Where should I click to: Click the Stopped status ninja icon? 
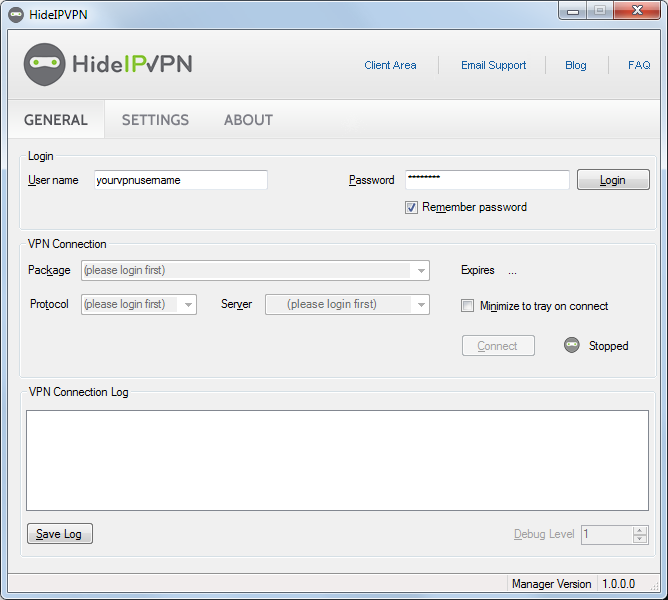point(572,345)
